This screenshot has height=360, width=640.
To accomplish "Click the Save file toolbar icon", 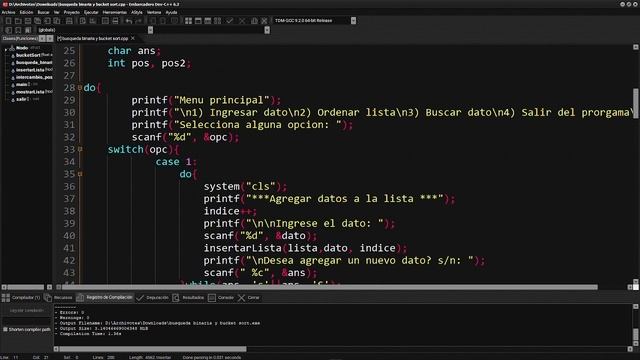I will tap(28, 21).
